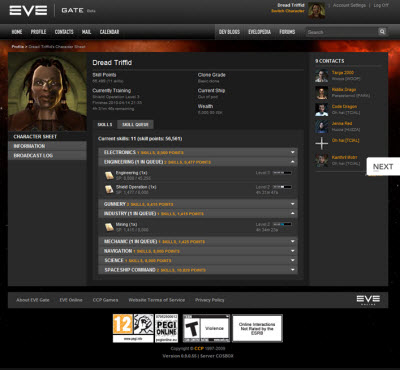The height and width of the screenshot is (370, 400).
Task: Click the Mining skill level progress bar
Action: point(282,224)
